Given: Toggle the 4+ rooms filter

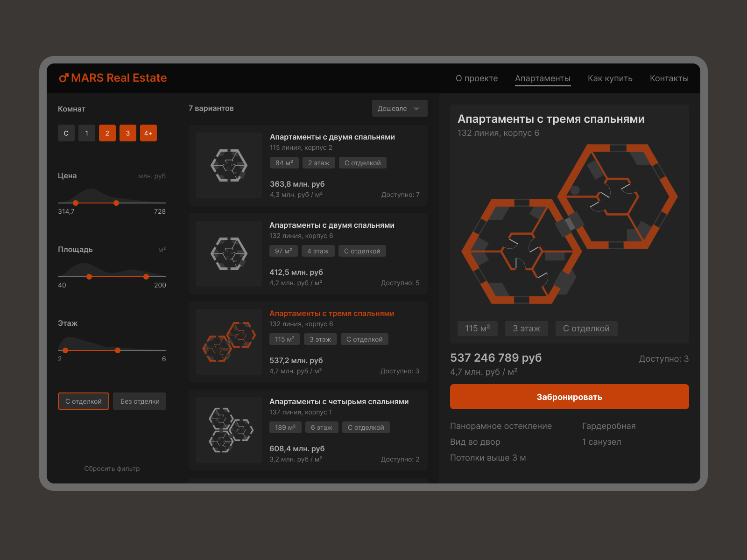Looking at the screenshot, I should pos(148,133).
